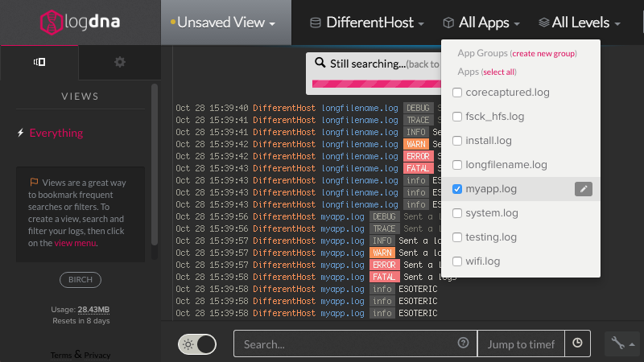
Task: Click the pink search progress bar
Action: click(x=377, y=84)
